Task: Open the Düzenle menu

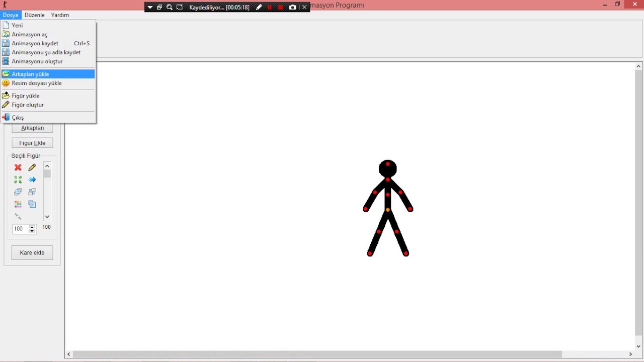Action: [x=35, y=15]
